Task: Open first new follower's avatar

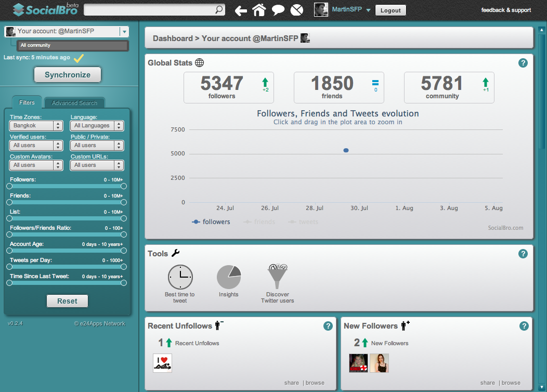Action: (358, 363)
